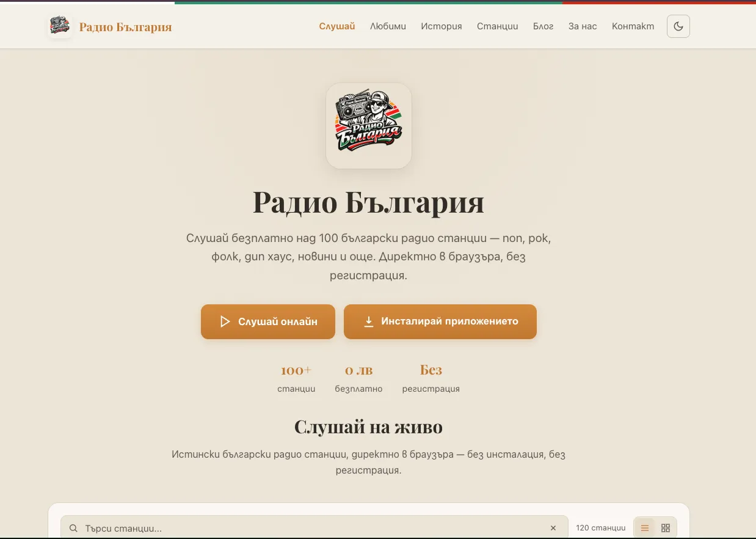Click the Инсталирай приложението button

440,321
